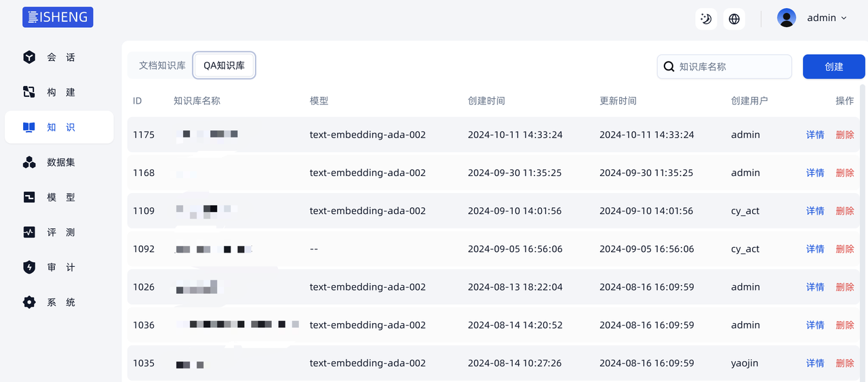Click the 更新时间 column header
This screenshot has height=382, width=868.
pos(618,101)
